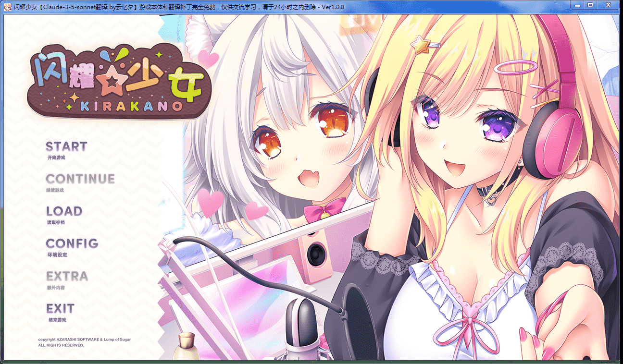Open the CONFIG settings screen
623x364 pixels.
(x=72, y=243)
